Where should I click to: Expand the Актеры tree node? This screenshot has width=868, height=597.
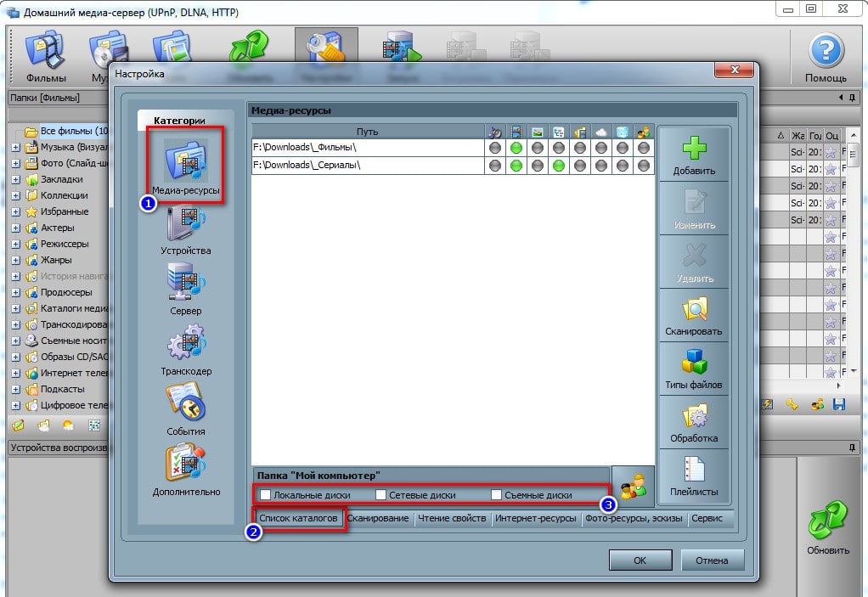click(16, 228)
